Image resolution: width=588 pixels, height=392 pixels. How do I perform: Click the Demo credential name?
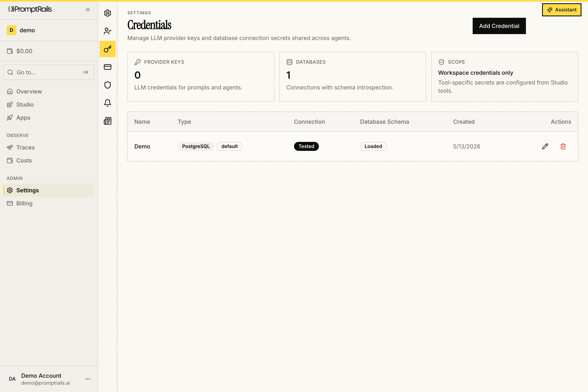tap(142, 147)
